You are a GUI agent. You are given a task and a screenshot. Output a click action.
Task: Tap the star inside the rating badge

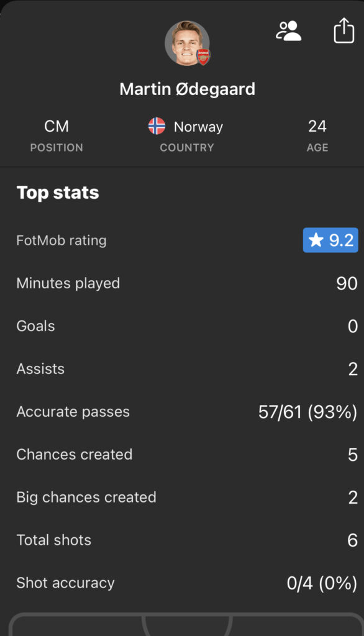click(x=316, y=240)
